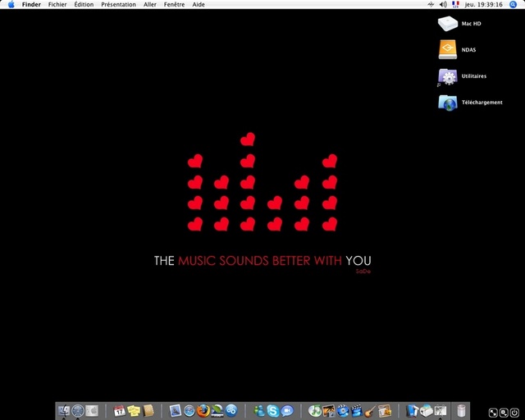Open iCal calendar in the dock
Screen dimensions: 525x420
119,410
